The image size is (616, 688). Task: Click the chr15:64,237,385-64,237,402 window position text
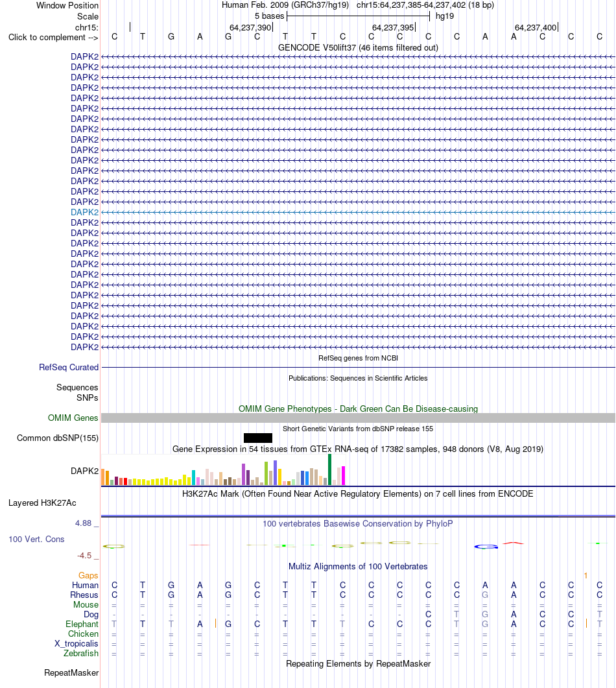click(x=425, y=5)
